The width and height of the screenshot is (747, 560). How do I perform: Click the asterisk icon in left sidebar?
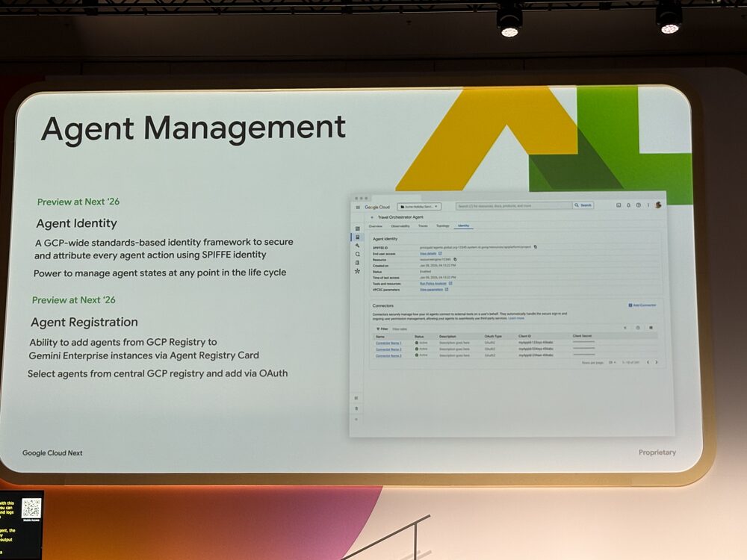click(358, 271)
